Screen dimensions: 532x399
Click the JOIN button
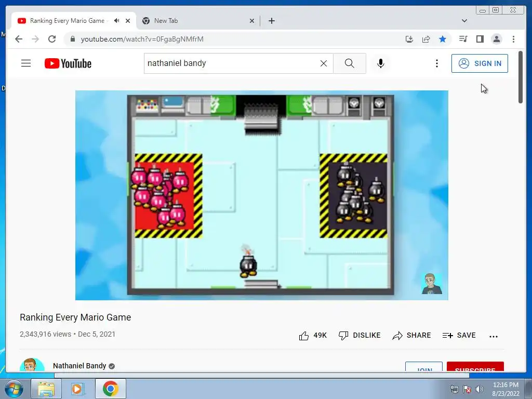pyautogui.click(x=424, y=367)
